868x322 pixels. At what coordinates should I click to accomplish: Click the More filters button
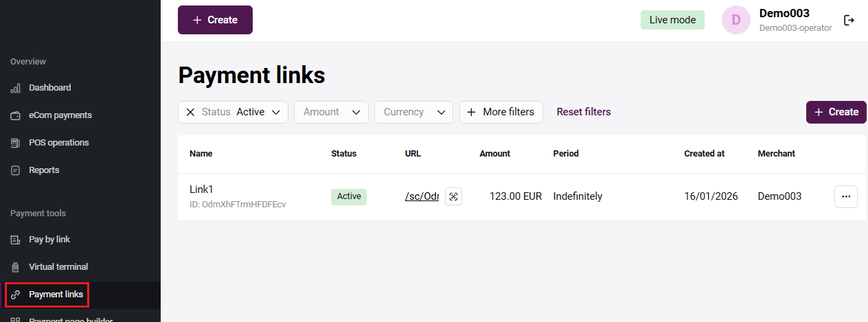501,112
